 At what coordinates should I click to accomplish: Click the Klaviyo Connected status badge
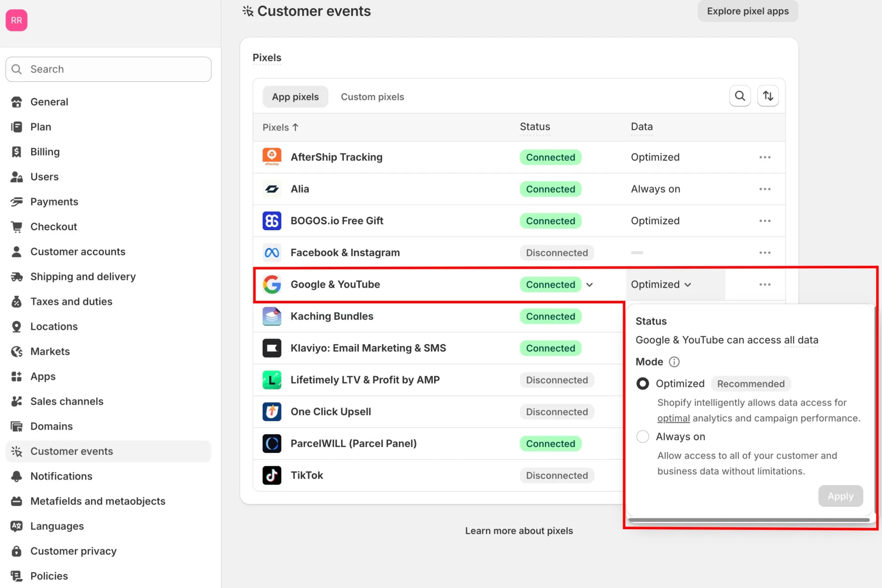(550, 348)
